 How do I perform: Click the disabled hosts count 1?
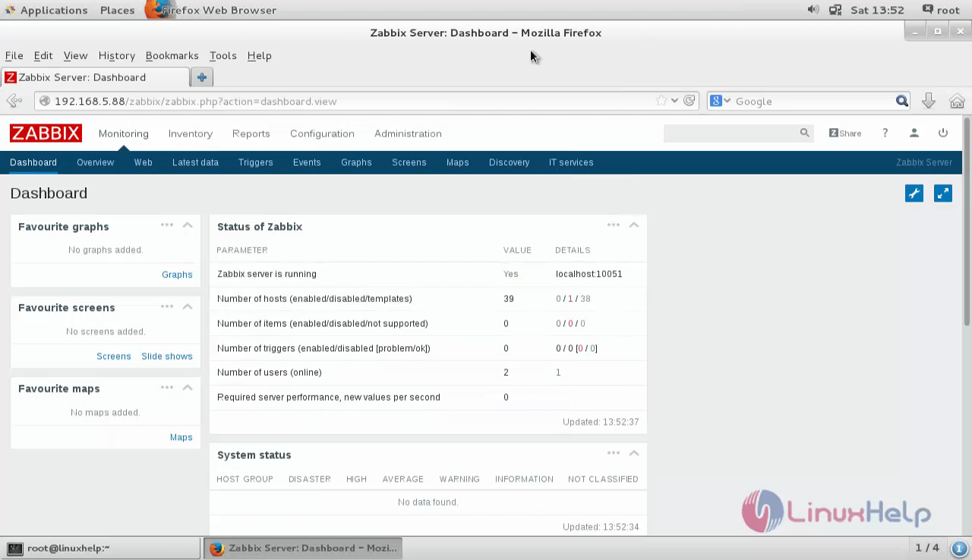[570, 299]
